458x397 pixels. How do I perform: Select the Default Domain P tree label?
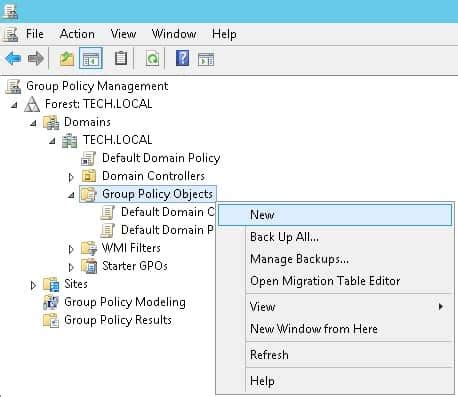tap(167, 230)
